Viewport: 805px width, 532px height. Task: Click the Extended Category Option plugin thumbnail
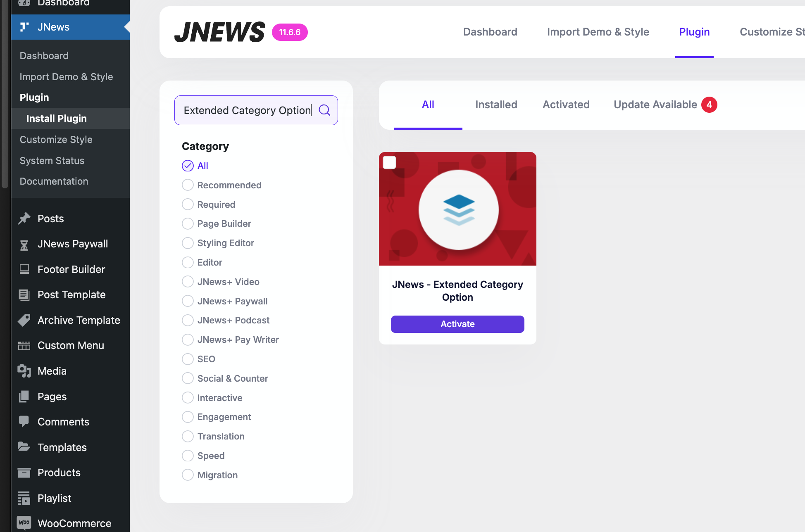click(x=457, y=209)
